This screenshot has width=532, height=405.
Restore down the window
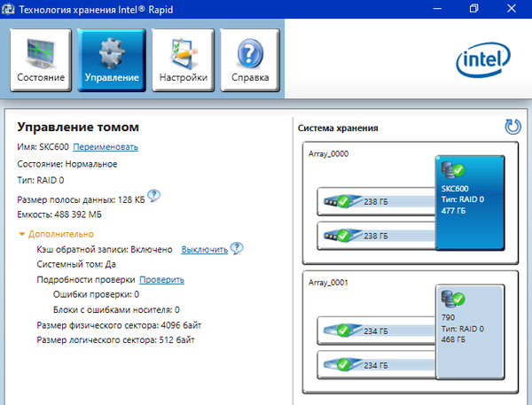click(x=474, y=9)
